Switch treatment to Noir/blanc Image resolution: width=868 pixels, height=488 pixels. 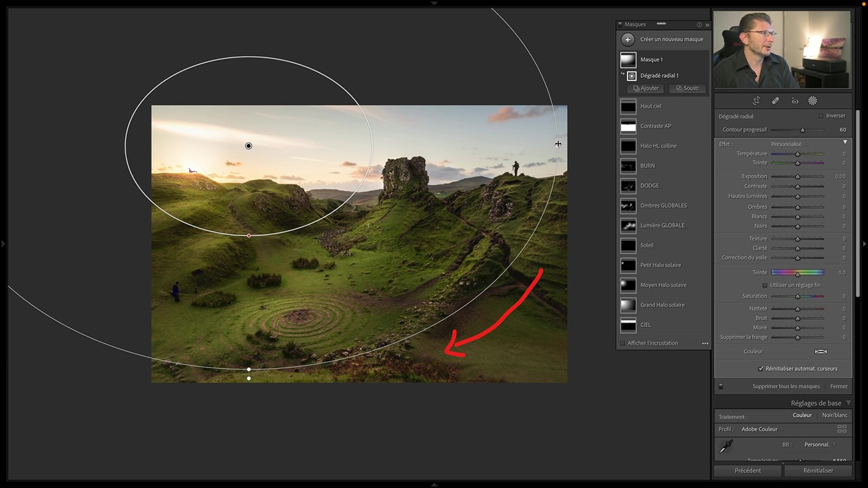834,415
